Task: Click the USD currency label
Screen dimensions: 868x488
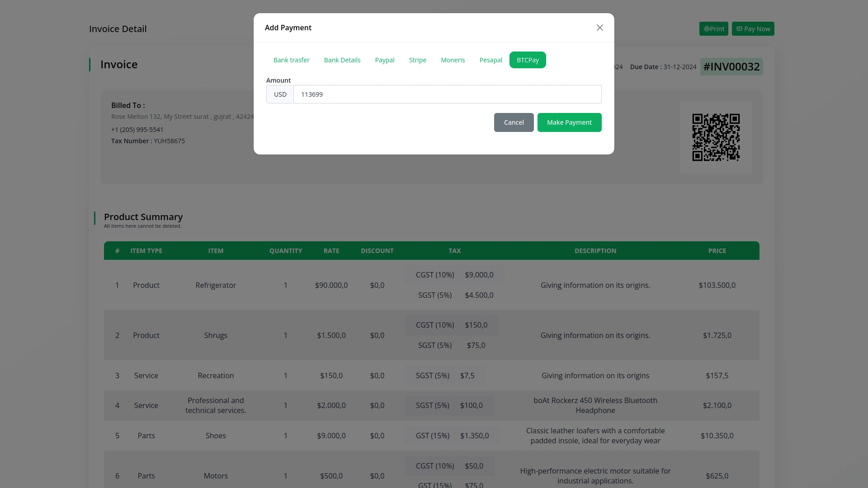Action: [280, 94]
